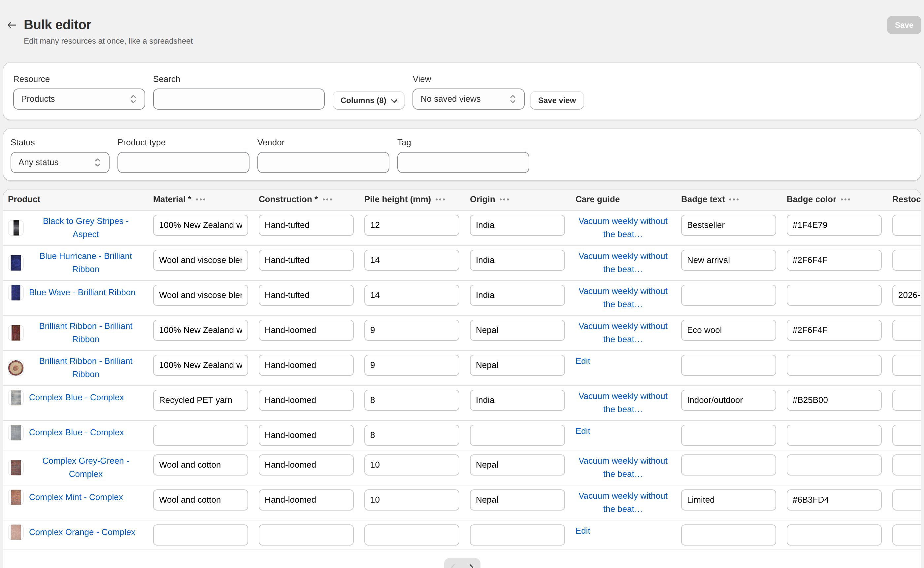
Task: Focus the Search input field
Action: coord(239,99)
